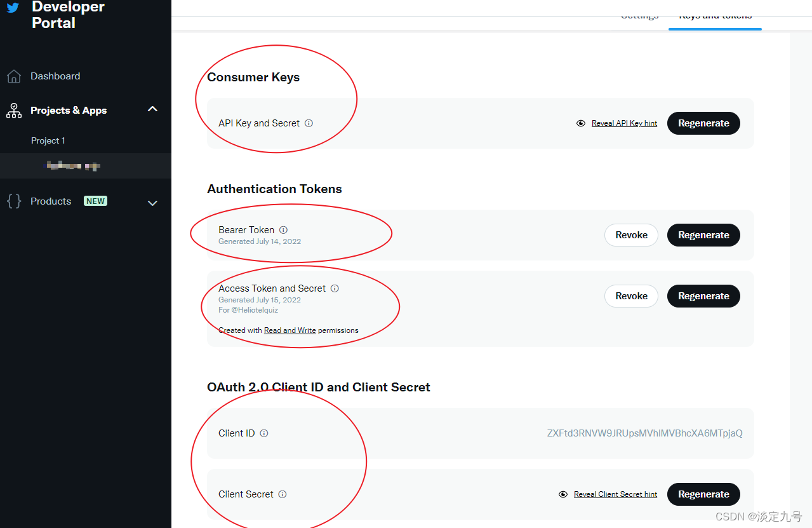Viewport: 812px width, 528px height.
Task: Regenerate the Client Secret
Action: point(703,494)
